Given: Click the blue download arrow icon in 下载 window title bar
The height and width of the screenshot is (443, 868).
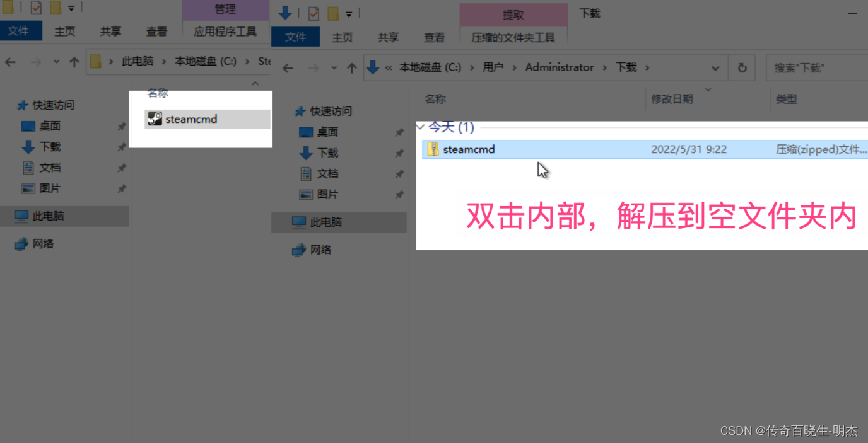Looking at the screenshot, I should click(x=285, y=13).
